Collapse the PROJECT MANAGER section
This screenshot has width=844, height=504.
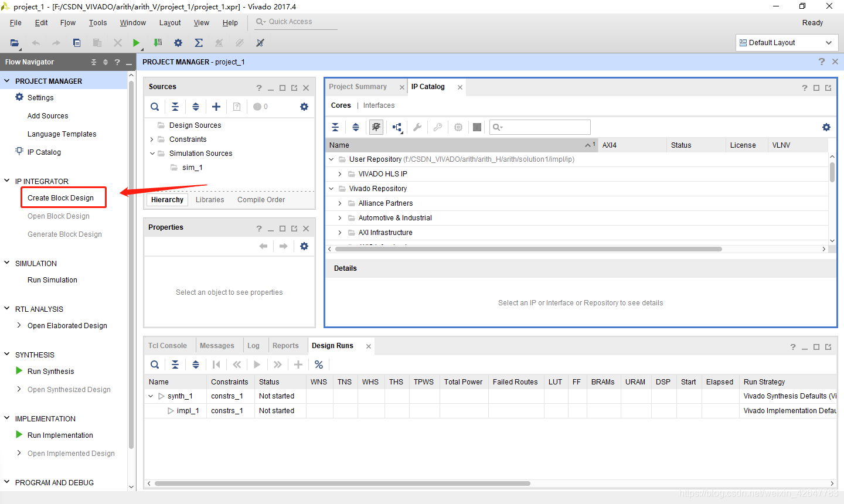7,81
